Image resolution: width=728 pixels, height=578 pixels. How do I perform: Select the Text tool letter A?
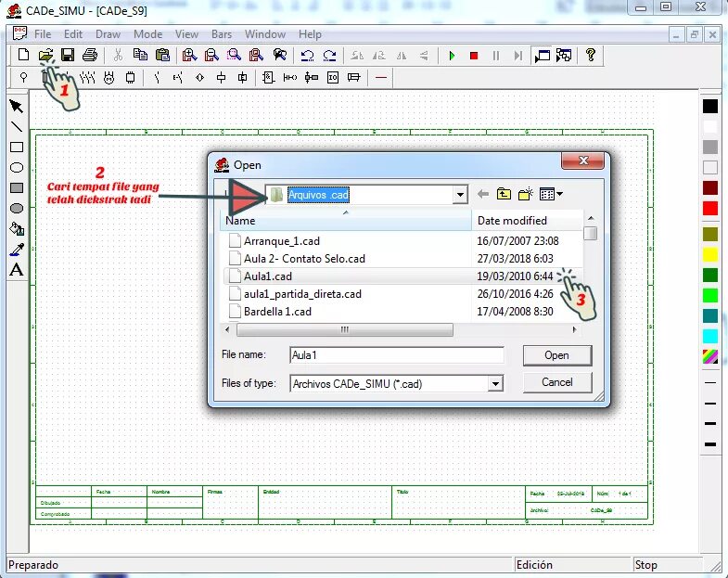pyautogui.click(x=17, y=269)
